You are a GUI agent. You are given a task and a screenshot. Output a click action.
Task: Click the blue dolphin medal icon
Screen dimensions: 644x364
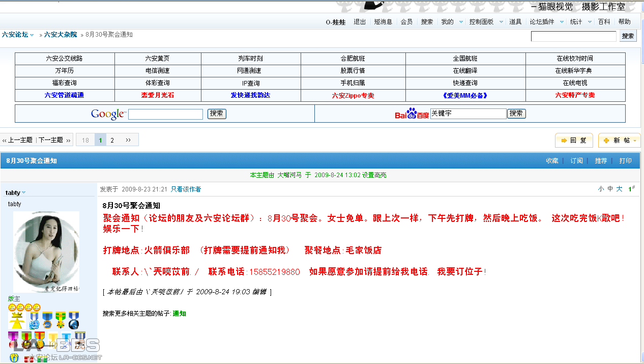pos(74,321)
